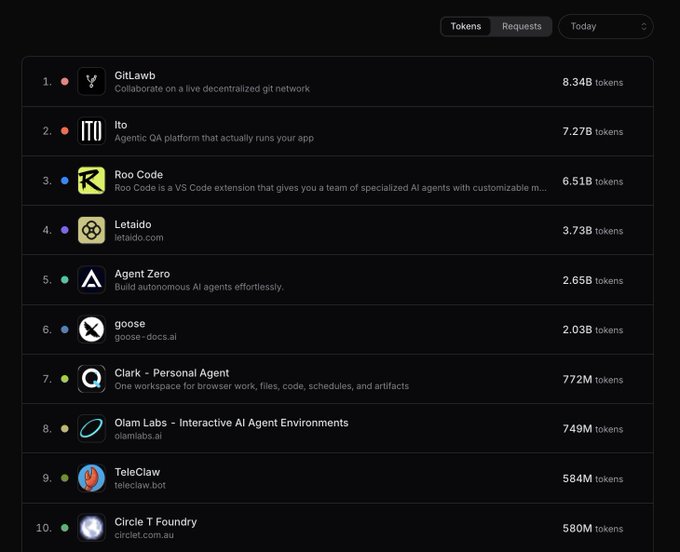Open the TeleClaw app title
The height and width of the screenshot is (552, 680).
(x=137, y=472)
